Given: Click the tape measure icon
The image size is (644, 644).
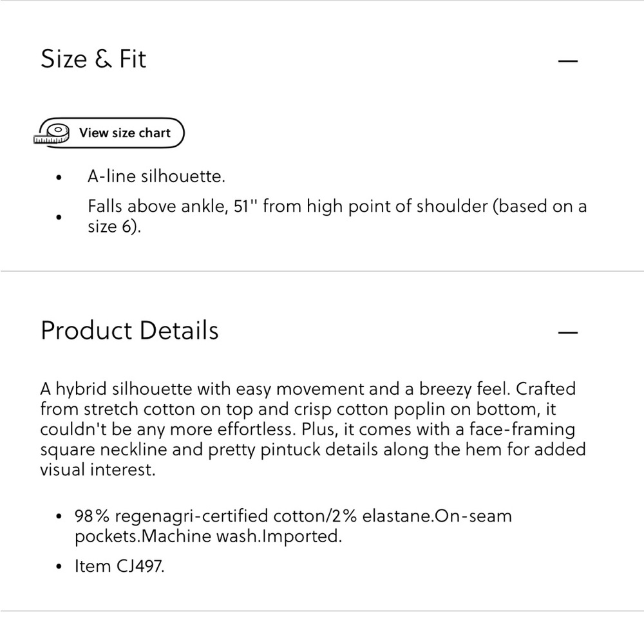Looking at the screenshot, I should 52,134.
